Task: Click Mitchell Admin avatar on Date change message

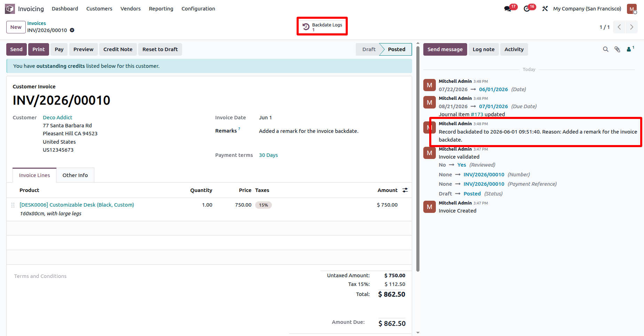Action: [x=430, y=85]
